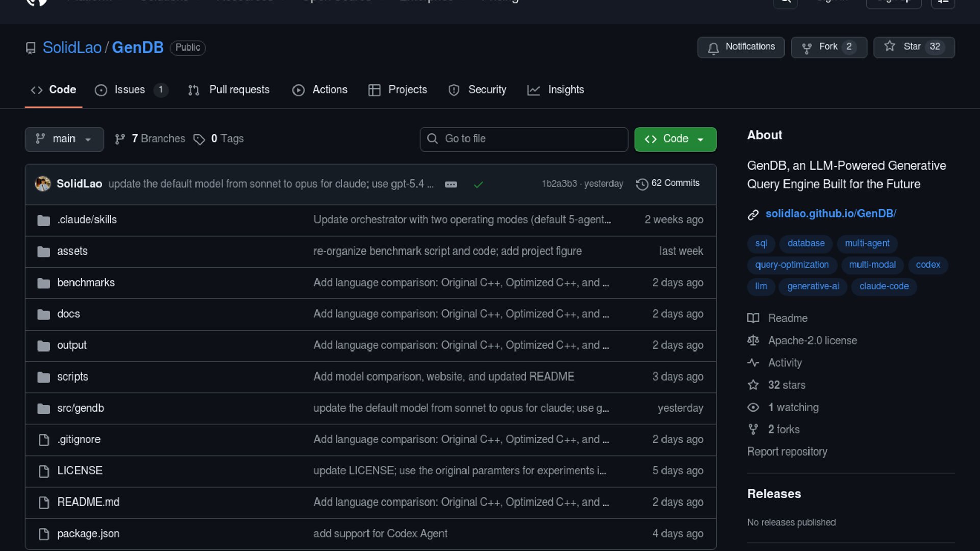Click the Apache-2.0 license scale icon
980x551 pixels.
click(x=753, y=341)
